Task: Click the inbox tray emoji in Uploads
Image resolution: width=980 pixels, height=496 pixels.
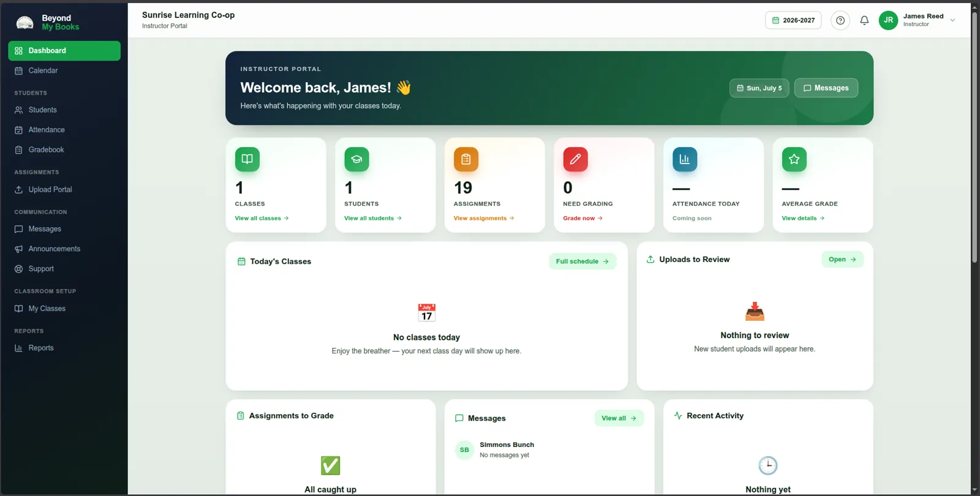Action: 755,311
